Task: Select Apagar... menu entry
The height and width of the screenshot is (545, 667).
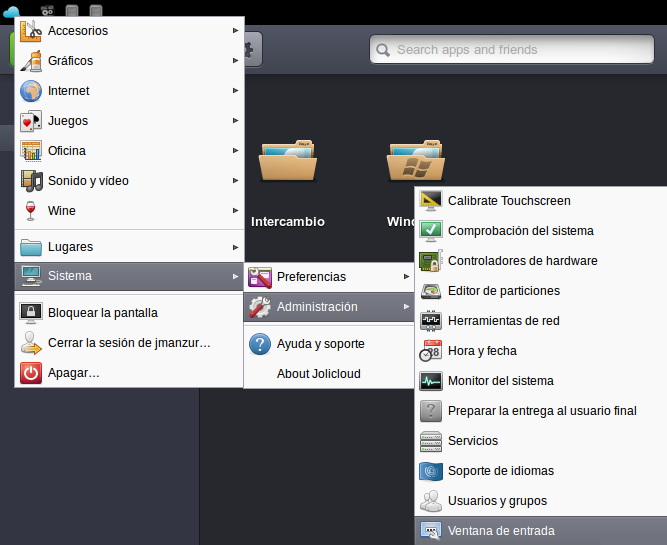Action: pos(129,373)
